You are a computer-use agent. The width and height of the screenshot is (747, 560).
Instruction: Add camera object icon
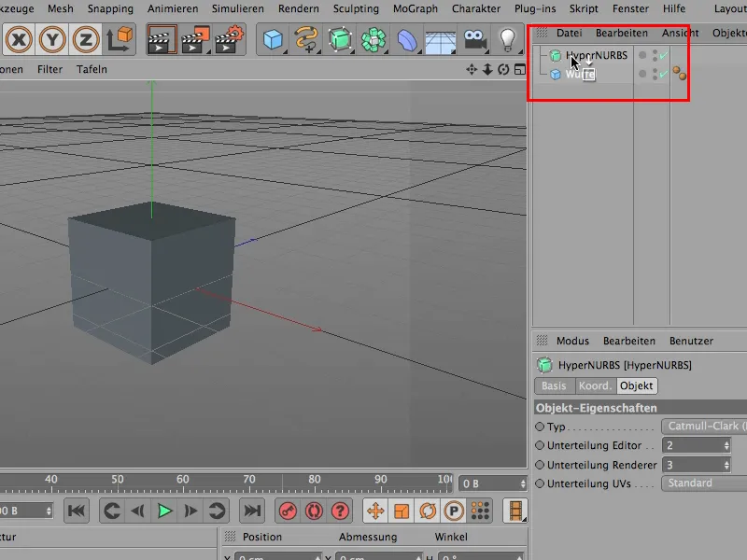coord(474,39)
